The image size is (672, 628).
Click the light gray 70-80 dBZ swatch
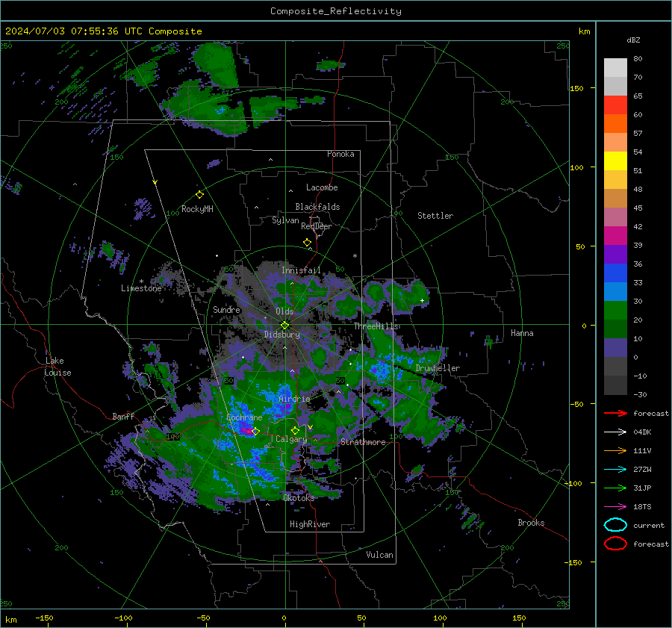tap(615, 67)
